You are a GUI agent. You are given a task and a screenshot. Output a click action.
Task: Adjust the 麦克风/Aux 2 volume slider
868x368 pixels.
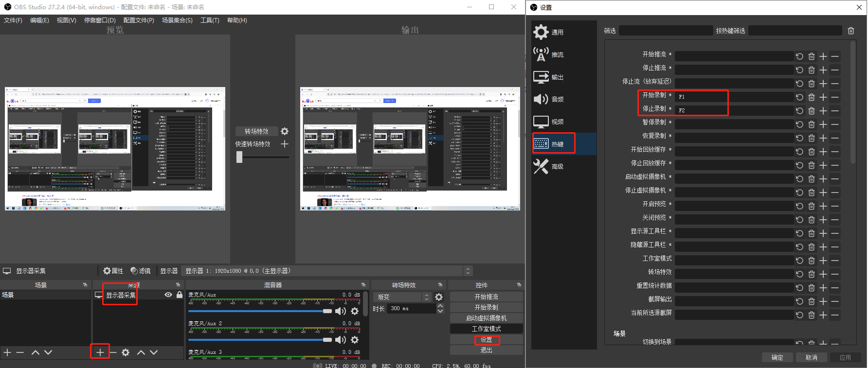[x=260, y=340]
